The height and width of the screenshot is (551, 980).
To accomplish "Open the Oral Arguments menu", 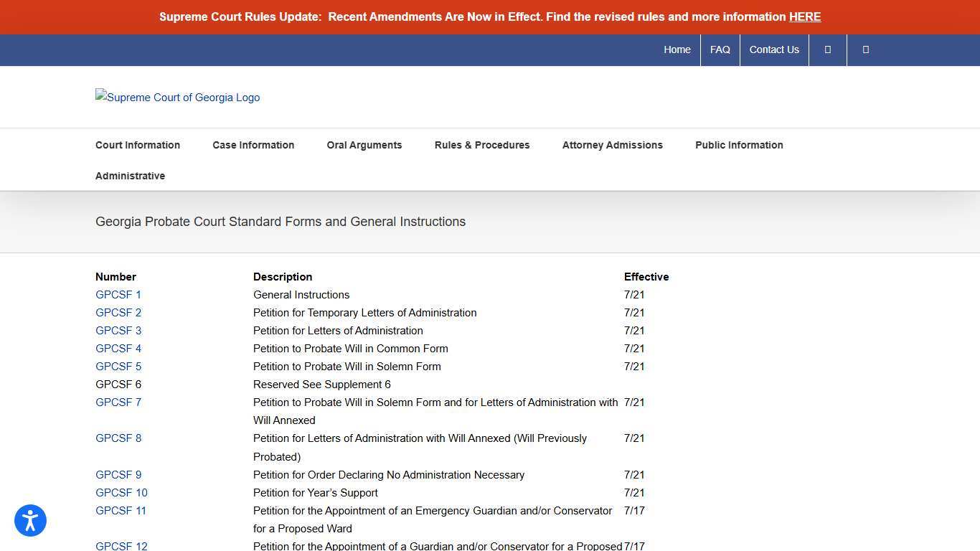I will (364, 145).
